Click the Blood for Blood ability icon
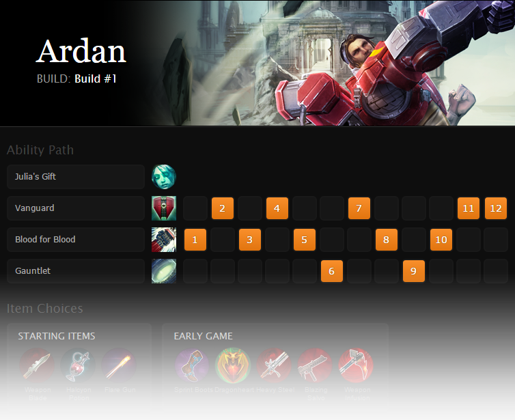This screenshot has width=515, height=420. click(164, 240)
